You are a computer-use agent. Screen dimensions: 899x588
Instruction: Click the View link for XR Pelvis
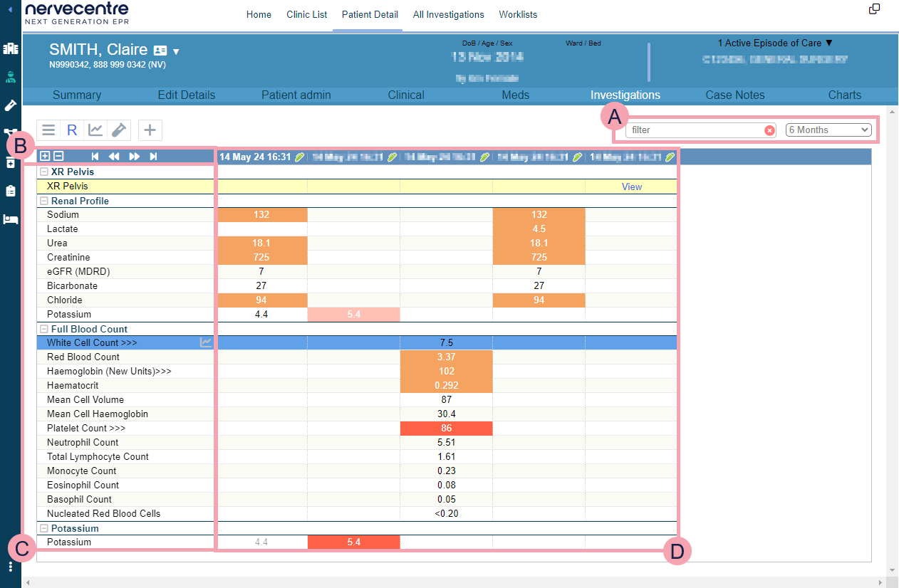pos(631,187)
